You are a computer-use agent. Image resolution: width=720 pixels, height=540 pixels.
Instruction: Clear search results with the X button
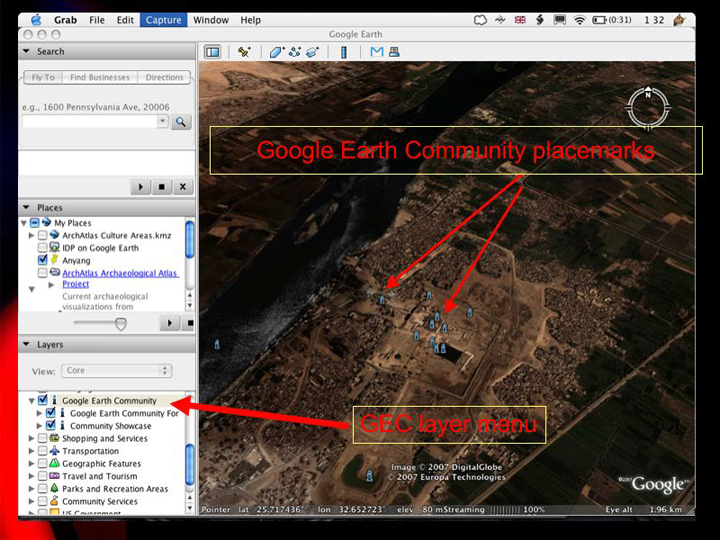tap(183, 187)
